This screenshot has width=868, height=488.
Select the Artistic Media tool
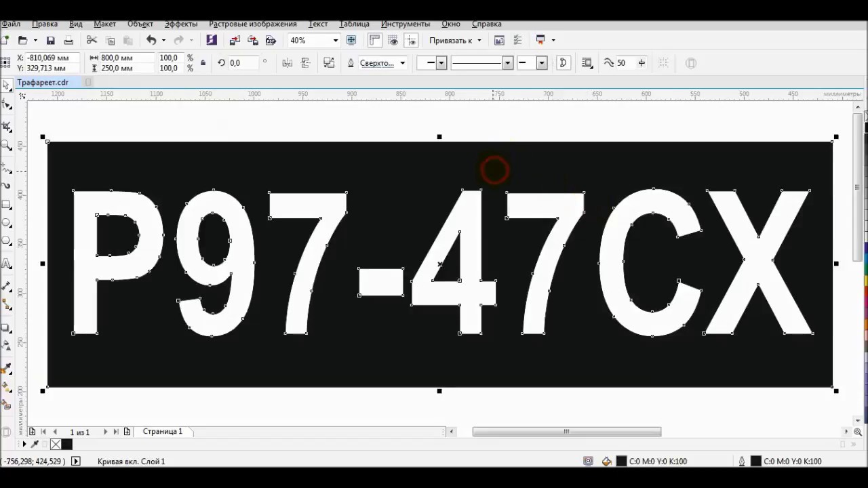pyautogui.click(x=7, y=186)
